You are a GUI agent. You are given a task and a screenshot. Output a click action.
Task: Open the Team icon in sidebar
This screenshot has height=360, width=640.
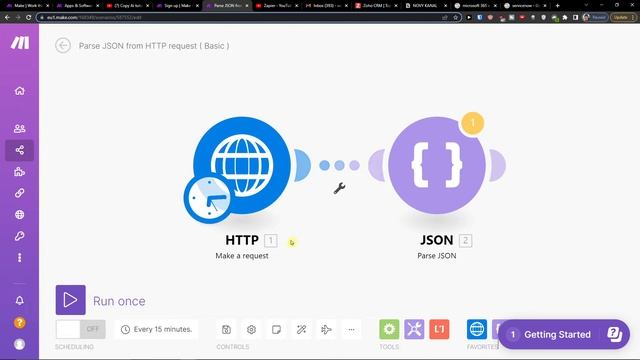pos(20,129)
